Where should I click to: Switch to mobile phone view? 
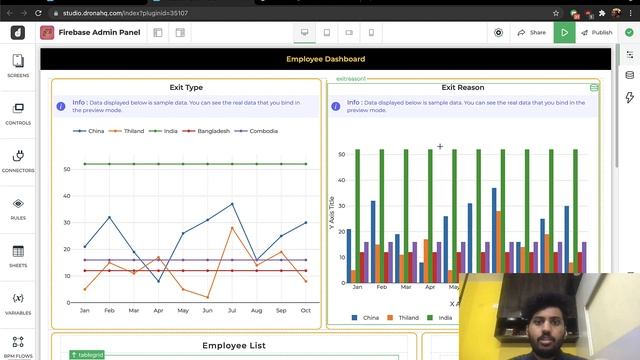(371, 32)
